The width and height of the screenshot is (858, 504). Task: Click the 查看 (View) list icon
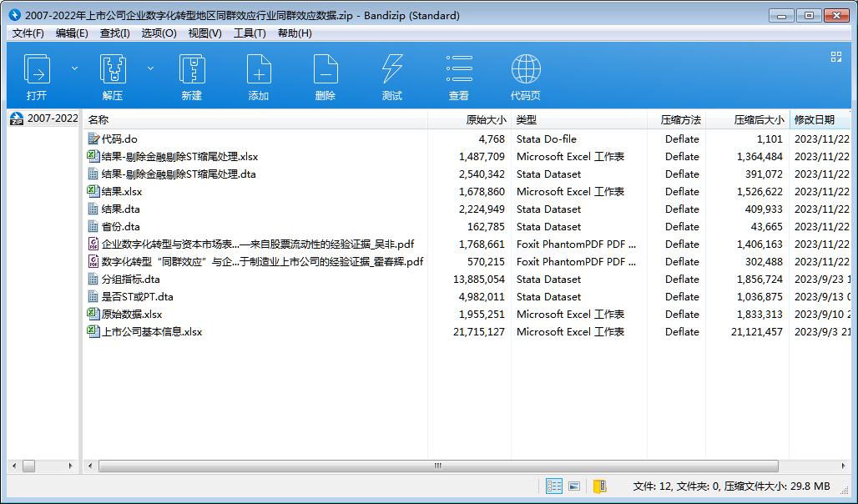coord(458,69)
